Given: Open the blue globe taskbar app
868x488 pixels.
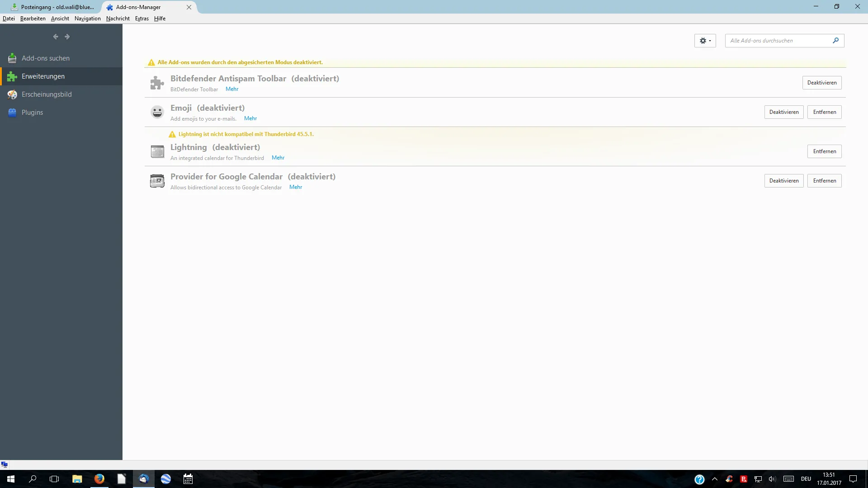Looking at the screenshot, I should [x=166, y=479].
